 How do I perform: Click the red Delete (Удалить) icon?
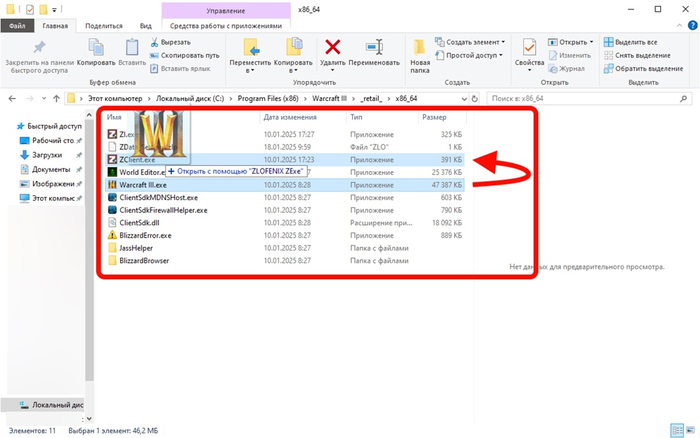pos(333,47)
